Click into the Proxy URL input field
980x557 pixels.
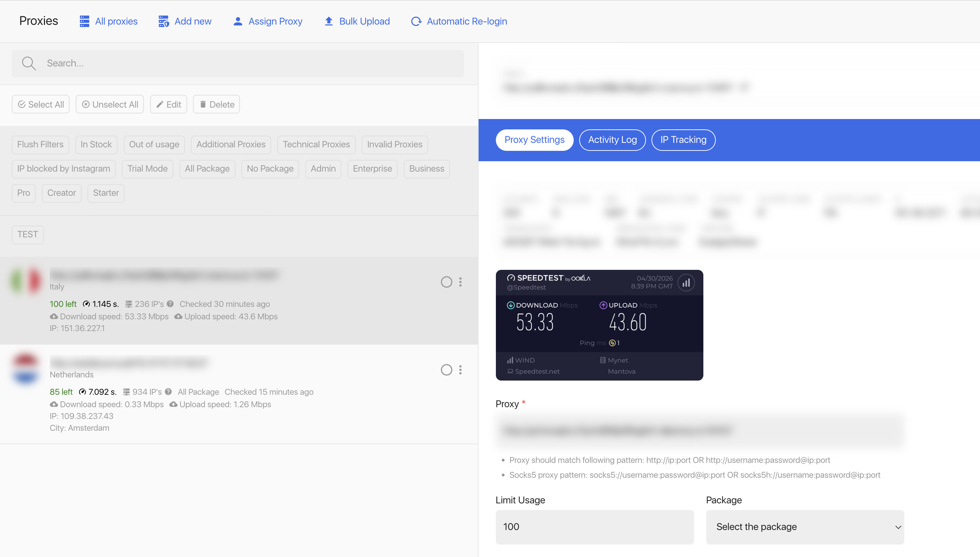(x=700, y=430)
